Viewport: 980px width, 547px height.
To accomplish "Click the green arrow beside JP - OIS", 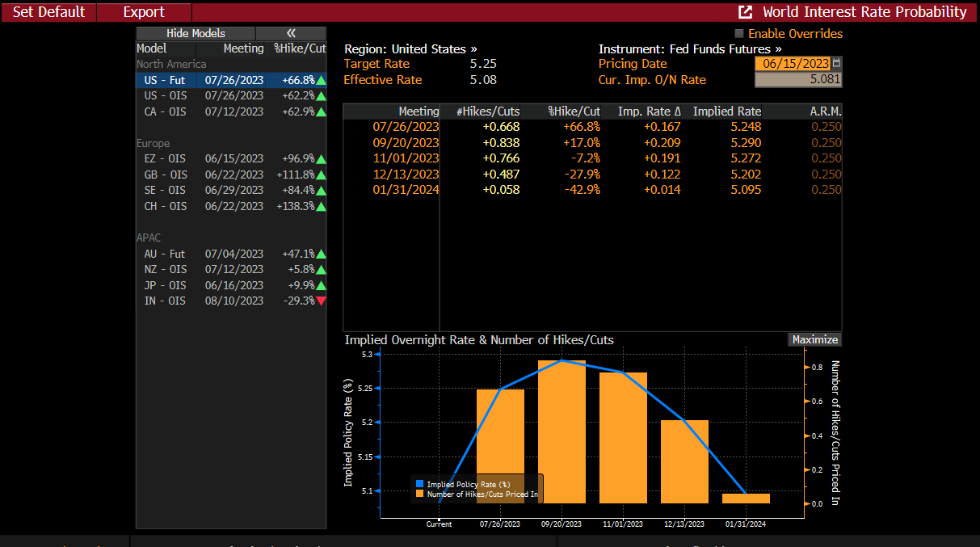I will click(x=322, y=285).
